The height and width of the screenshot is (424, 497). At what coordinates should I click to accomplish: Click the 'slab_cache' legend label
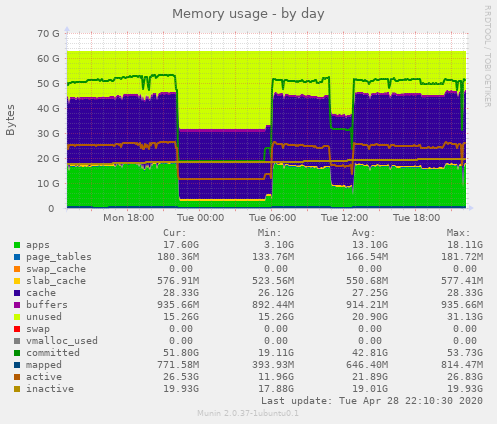click(56, 281)
